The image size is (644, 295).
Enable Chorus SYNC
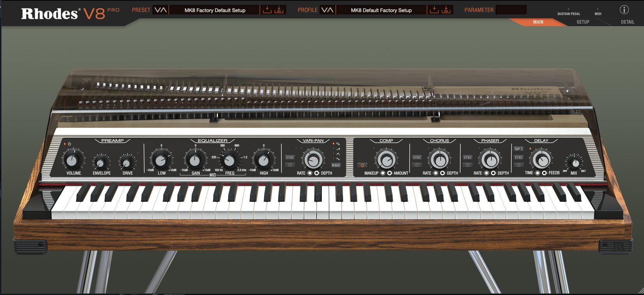click(417, 158)
